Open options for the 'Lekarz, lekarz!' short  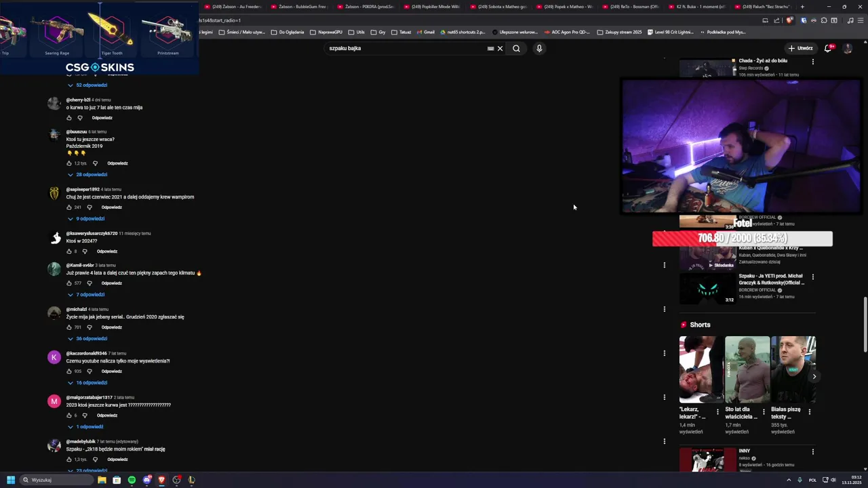[x=718, y=411]
